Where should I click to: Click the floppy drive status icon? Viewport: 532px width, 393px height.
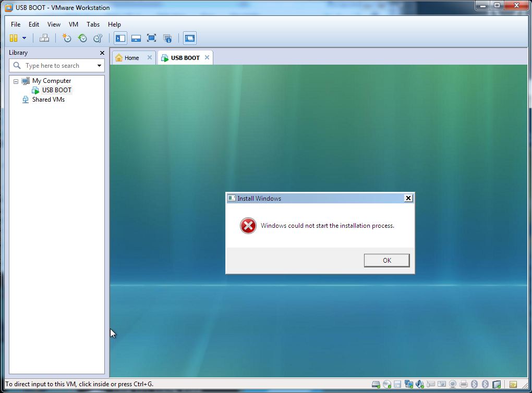(x=397, y=384)
